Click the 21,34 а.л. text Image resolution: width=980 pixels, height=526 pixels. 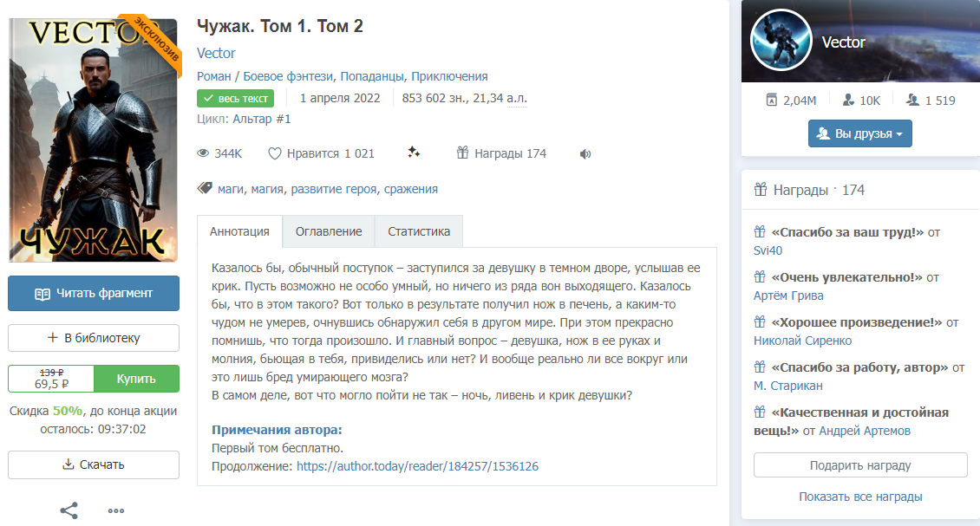[500, 98]
